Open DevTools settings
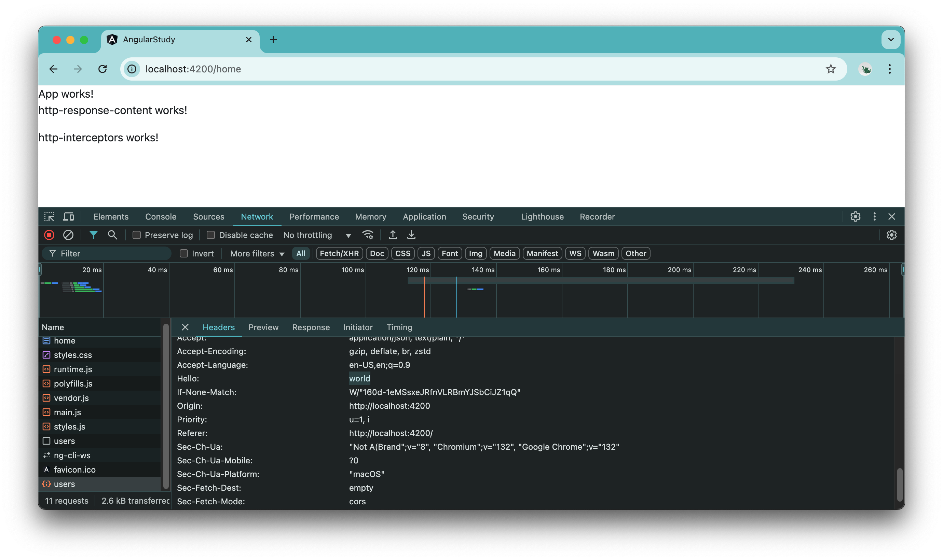The height and width of the screenshot is (560, 943). coord(855,216)
